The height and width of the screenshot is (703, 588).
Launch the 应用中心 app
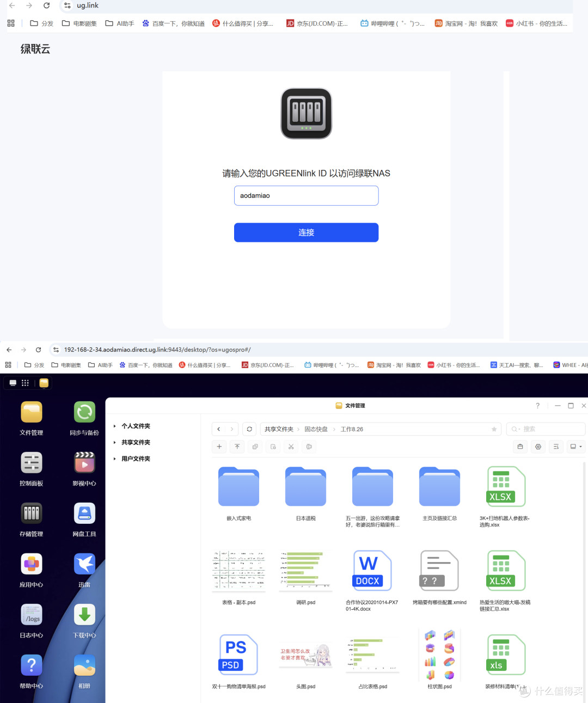click(x=32, y=564)
